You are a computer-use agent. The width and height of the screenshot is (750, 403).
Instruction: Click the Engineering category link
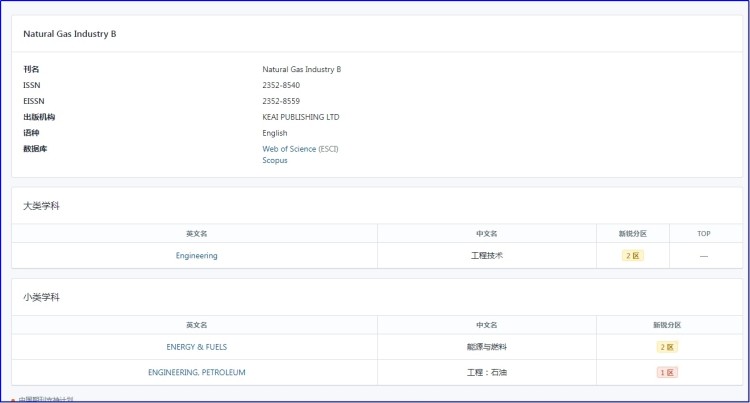click(x=196, y=256)
